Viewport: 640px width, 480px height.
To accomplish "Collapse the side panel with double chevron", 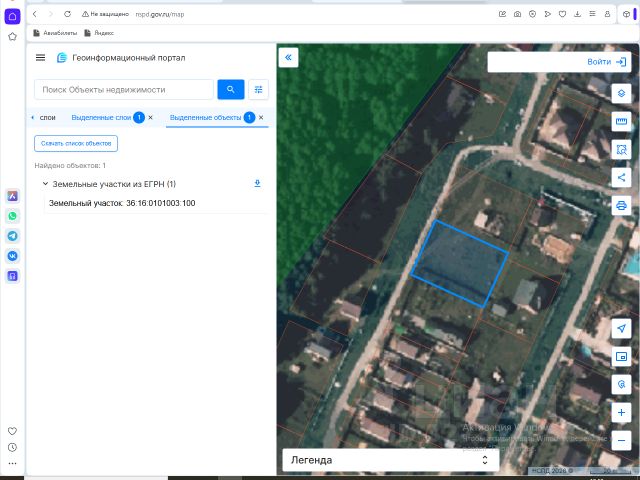I will [288, 57].
